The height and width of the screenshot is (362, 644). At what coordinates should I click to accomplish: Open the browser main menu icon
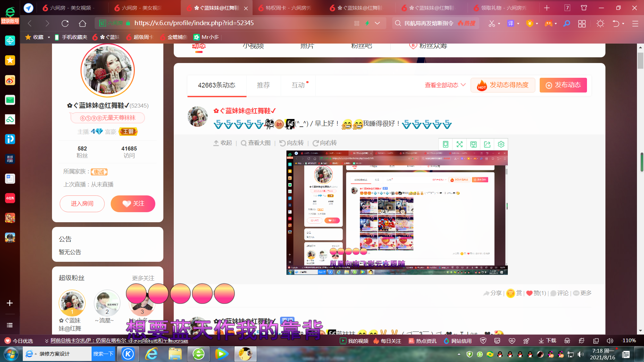[635, 23]
